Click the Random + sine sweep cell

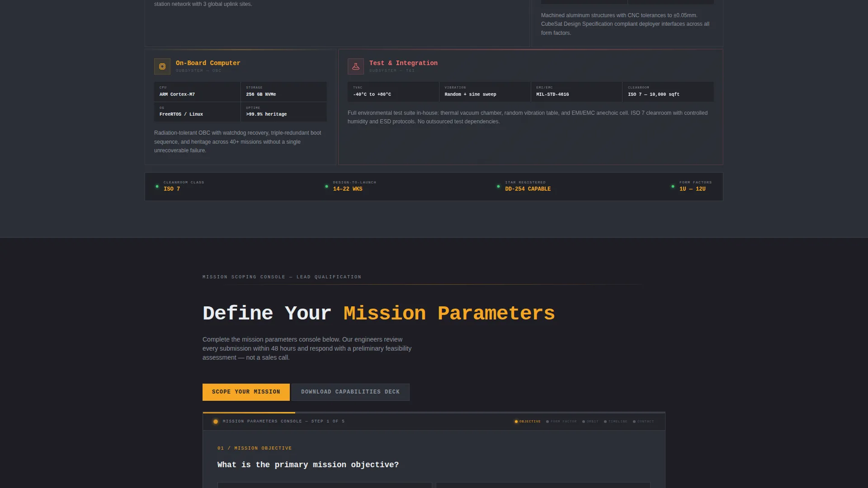(485, 92)
